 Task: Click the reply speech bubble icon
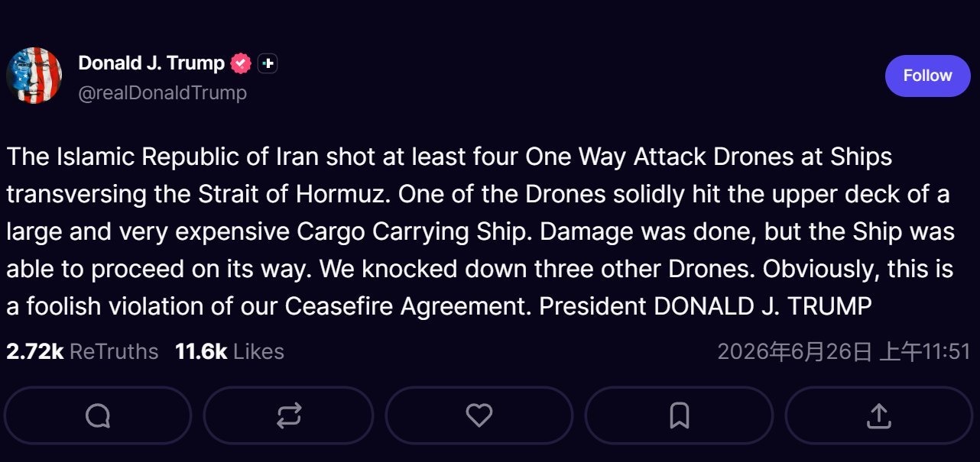tap(98, 415)
